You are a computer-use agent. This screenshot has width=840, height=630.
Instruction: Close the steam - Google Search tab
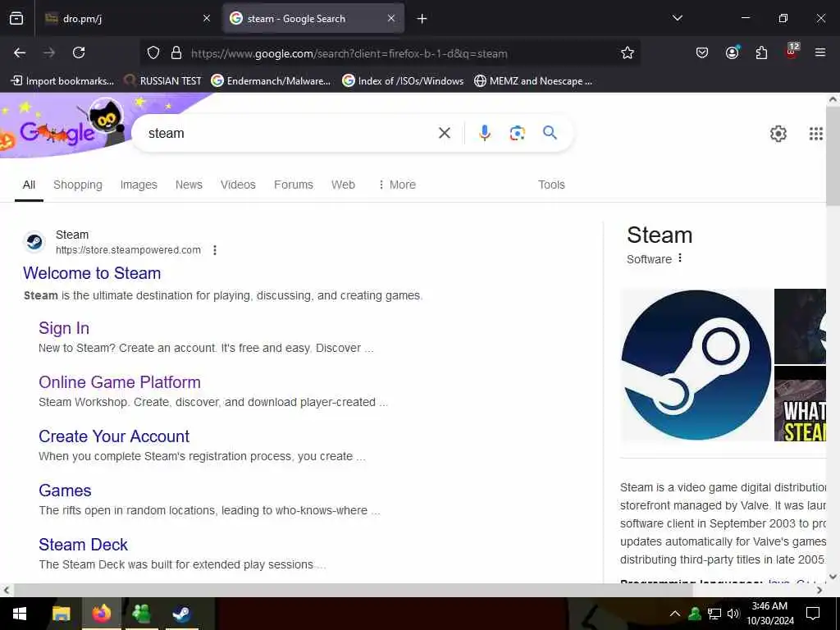point(391,18)
